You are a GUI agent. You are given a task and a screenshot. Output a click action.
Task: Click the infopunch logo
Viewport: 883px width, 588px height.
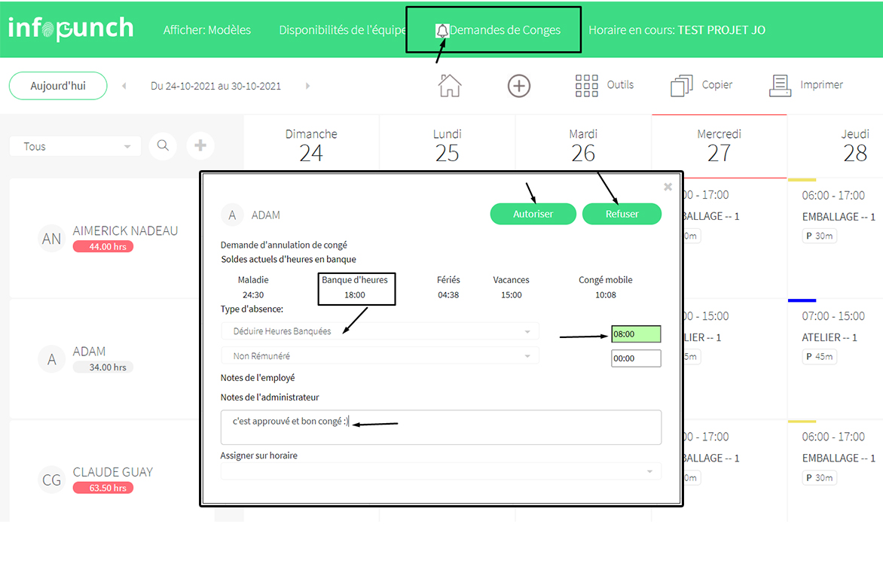71,29
